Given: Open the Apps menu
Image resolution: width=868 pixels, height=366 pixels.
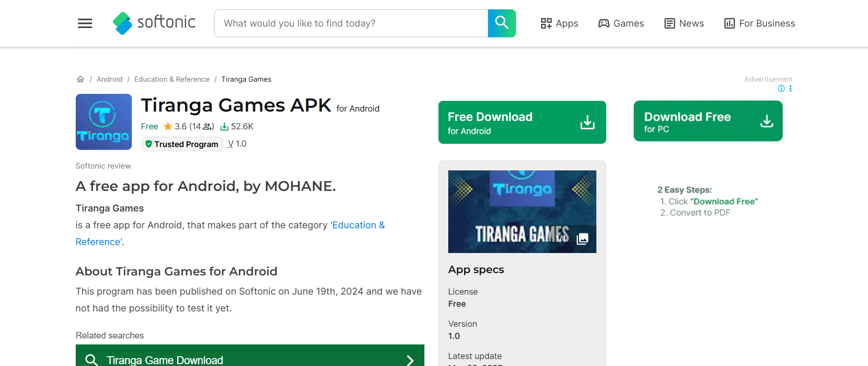Looking at the screenshot, I should (x=560, y=23).
